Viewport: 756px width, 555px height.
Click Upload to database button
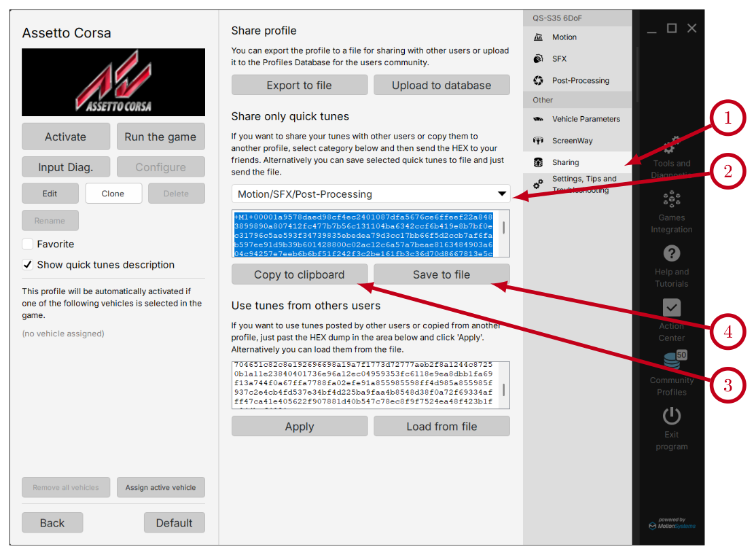tap(442, 85)
